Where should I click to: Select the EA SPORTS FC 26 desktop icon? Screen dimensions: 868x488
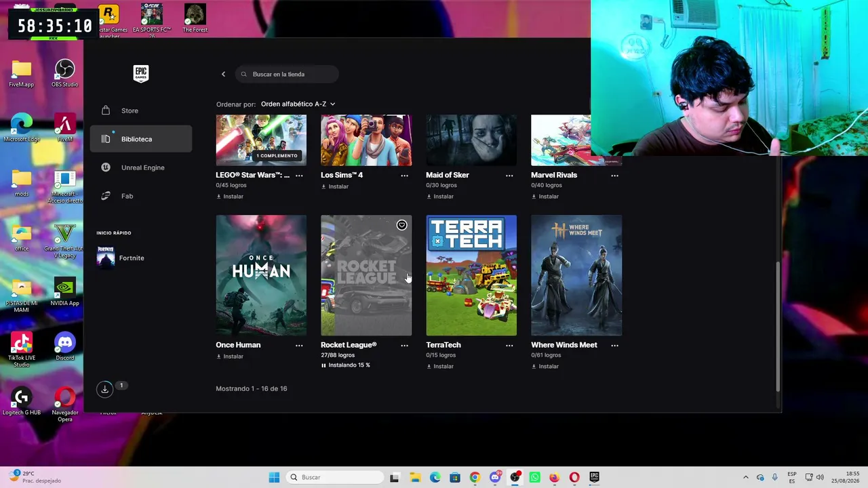(151, 20)
